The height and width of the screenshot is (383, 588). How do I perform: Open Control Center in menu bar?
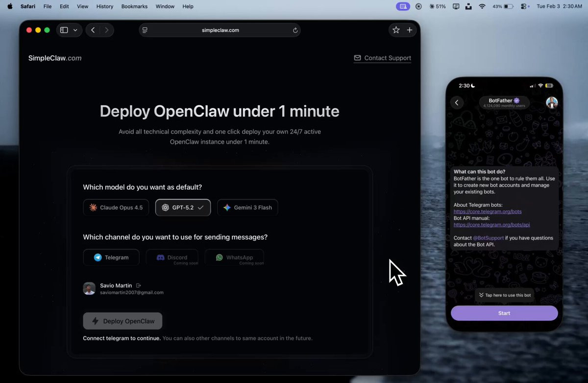[x=524, y=6]
